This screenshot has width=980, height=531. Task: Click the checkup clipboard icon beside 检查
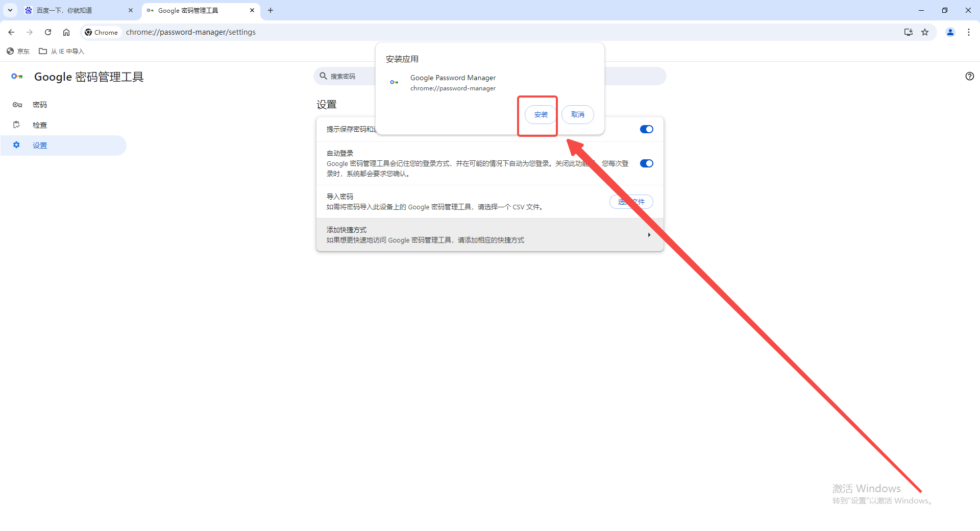17,125
